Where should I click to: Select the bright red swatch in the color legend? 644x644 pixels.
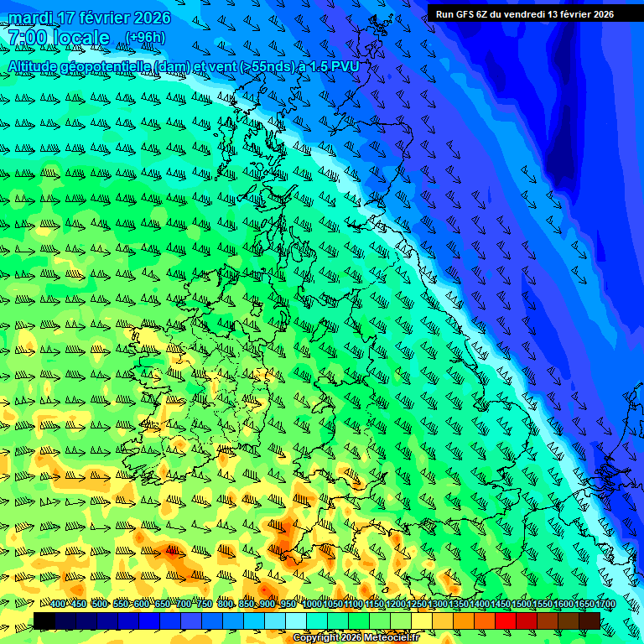pos(506,621)
